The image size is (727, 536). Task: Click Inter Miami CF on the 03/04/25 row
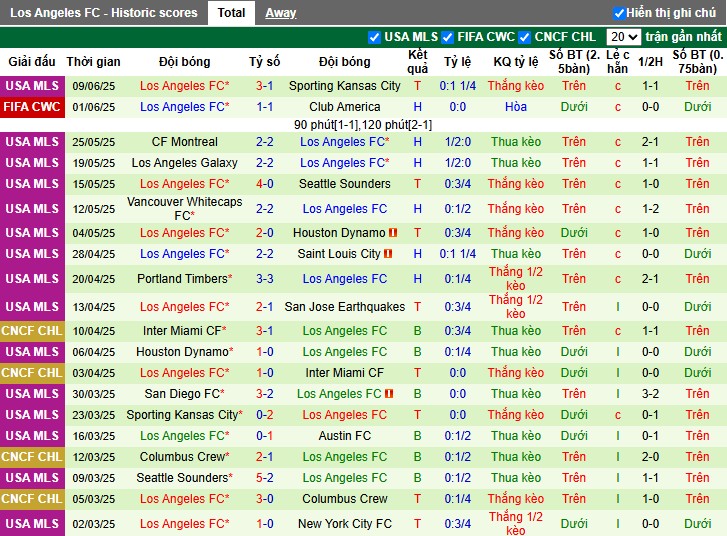[344, 373]
